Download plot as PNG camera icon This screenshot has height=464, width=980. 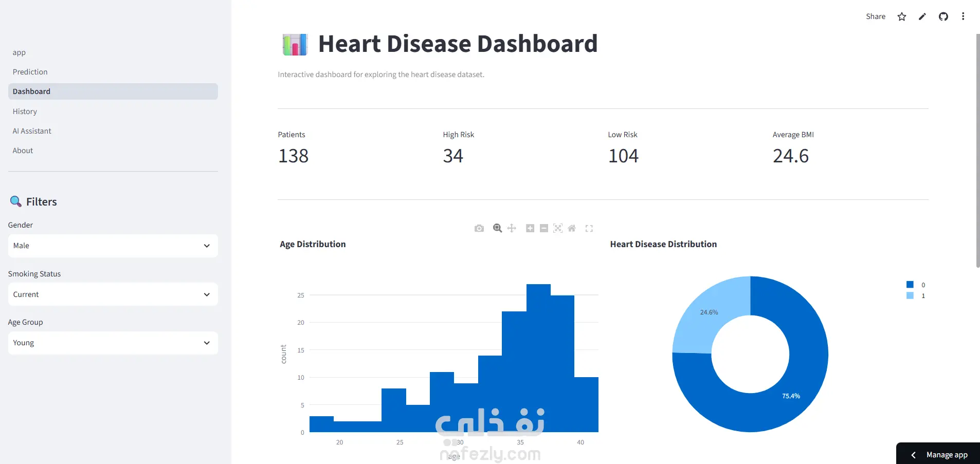(x=479, y=228)
